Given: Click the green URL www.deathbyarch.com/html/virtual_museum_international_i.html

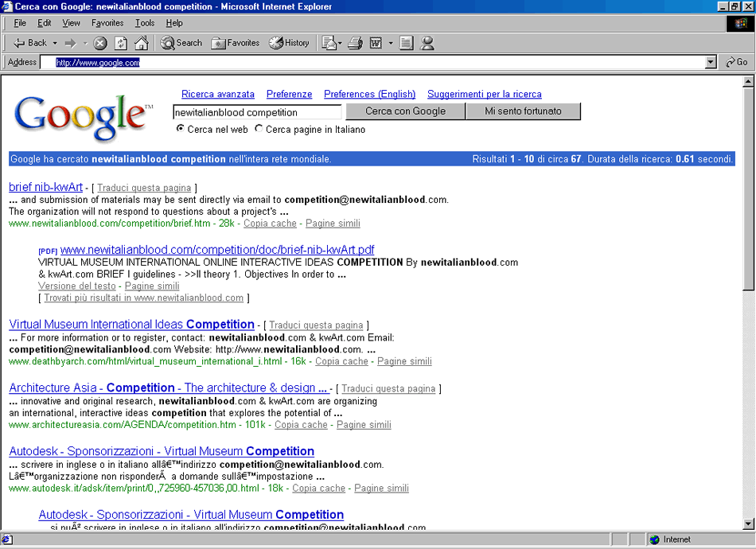Looking at the screenshot, I should (x=145, y=361).
